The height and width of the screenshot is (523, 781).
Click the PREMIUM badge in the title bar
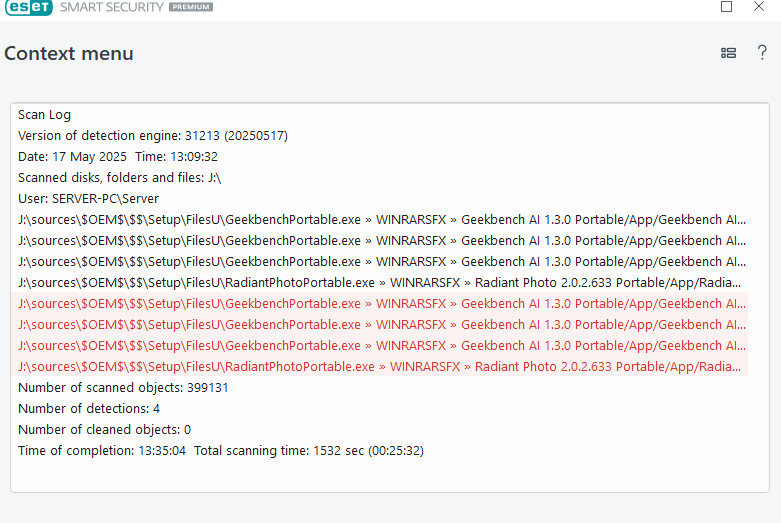click(191, 7)
